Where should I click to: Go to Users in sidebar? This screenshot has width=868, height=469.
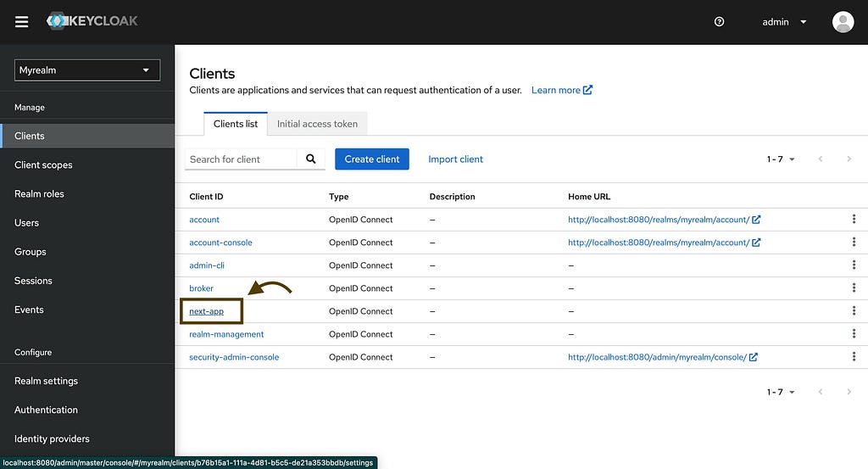pos(27,223)
